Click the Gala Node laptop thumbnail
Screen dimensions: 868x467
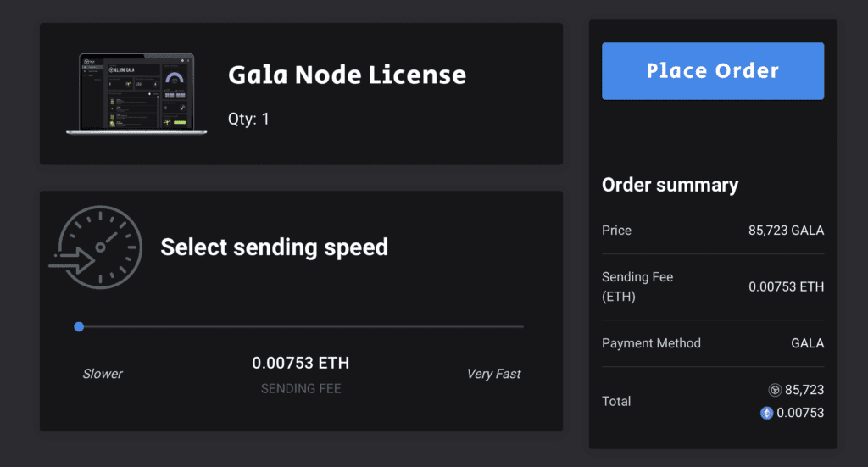tap(131, 94)
